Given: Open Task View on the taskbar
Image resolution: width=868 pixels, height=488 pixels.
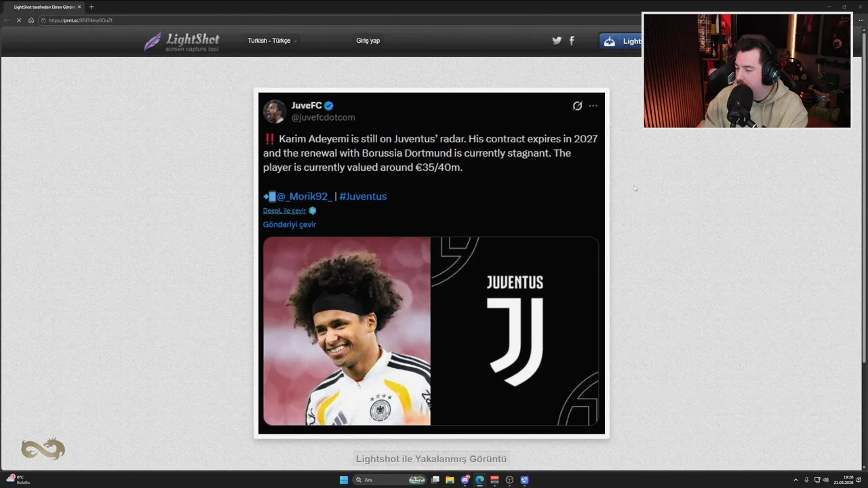Looking at the screenshot, I should tap(435, 480).
